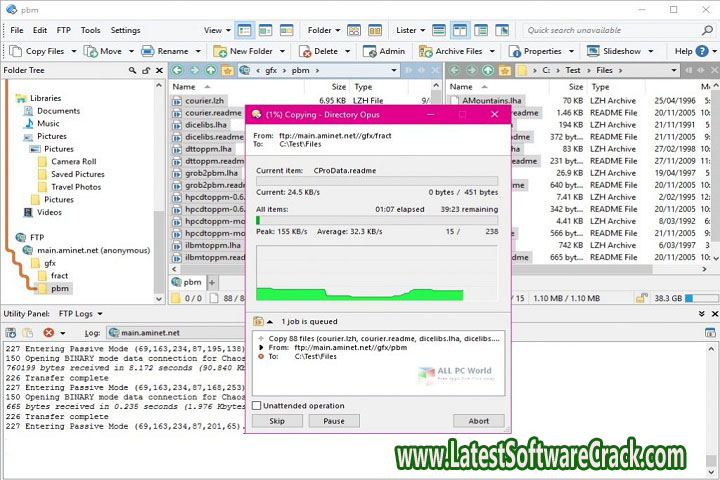The width and height of the screenshot is (720, 480).
Task: Abort the copy operation
Action: [x=478, y=421]
